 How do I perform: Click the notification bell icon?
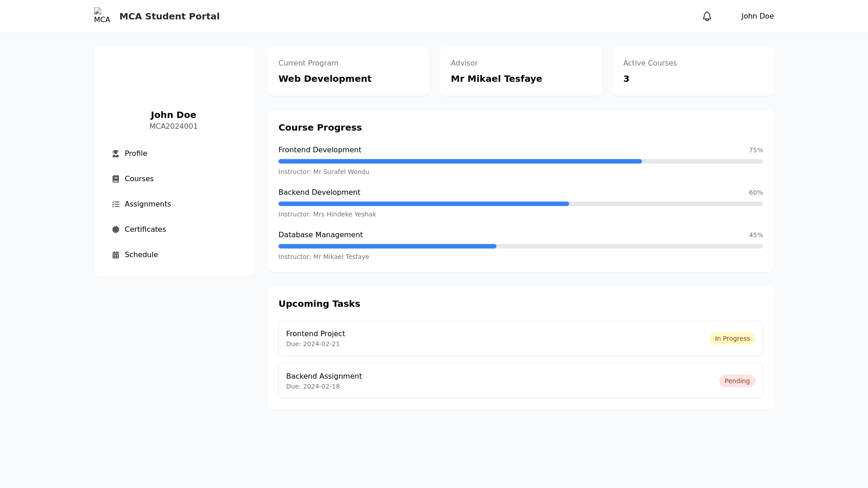(x=707, y=16)
